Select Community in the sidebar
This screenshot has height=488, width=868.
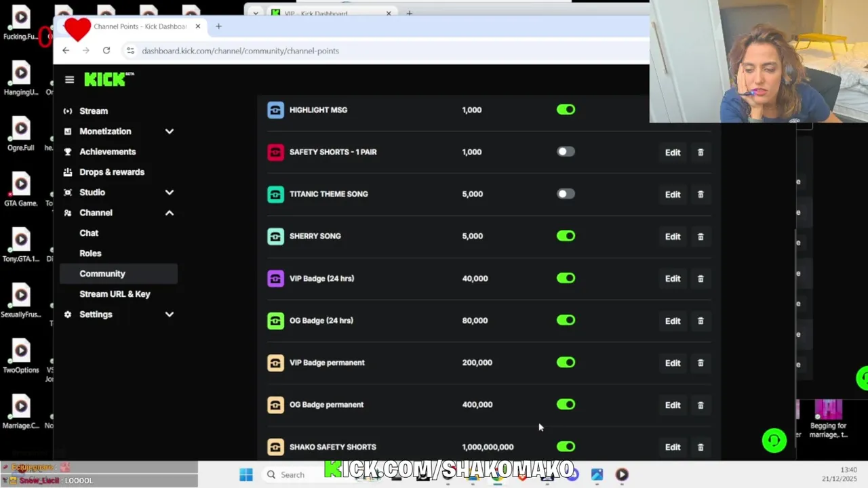coord(119,274)
